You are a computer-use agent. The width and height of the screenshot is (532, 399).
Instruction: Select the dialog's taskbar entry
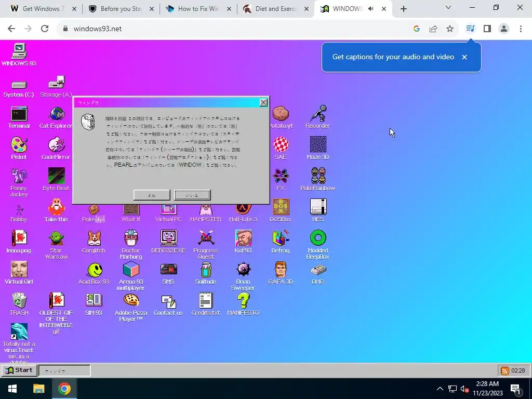tap(64, 371)
